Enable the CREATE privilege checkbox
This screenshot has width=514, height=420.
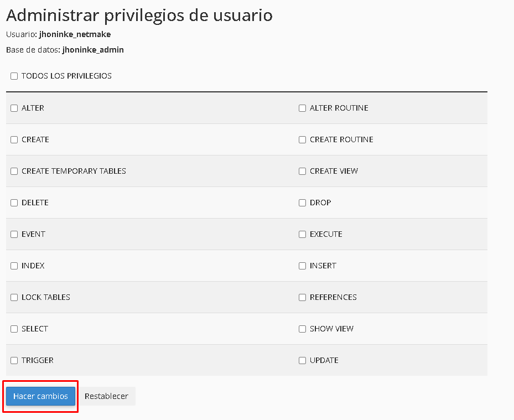pos(14,139)
